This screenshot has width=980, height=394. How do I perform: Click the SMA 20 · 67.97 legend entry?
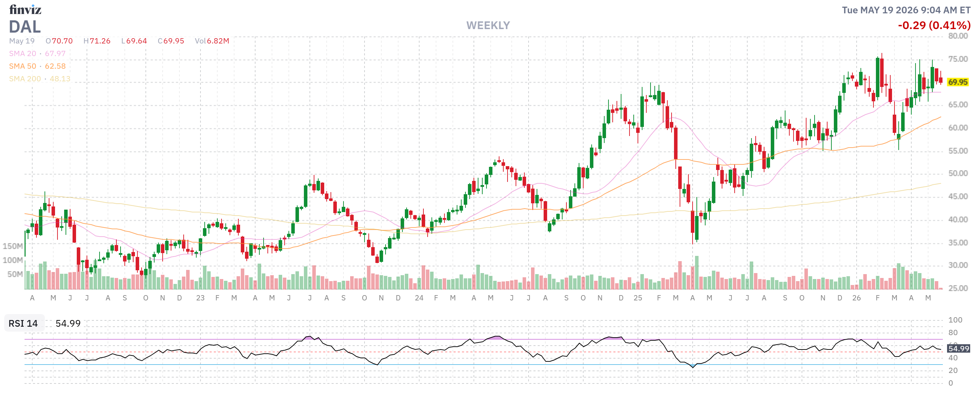(37, 53)
